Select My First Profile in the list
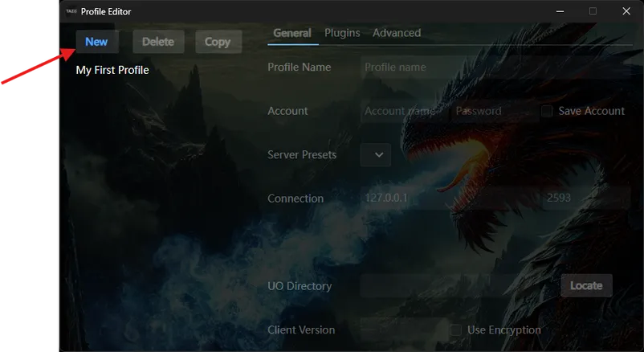 112,70
